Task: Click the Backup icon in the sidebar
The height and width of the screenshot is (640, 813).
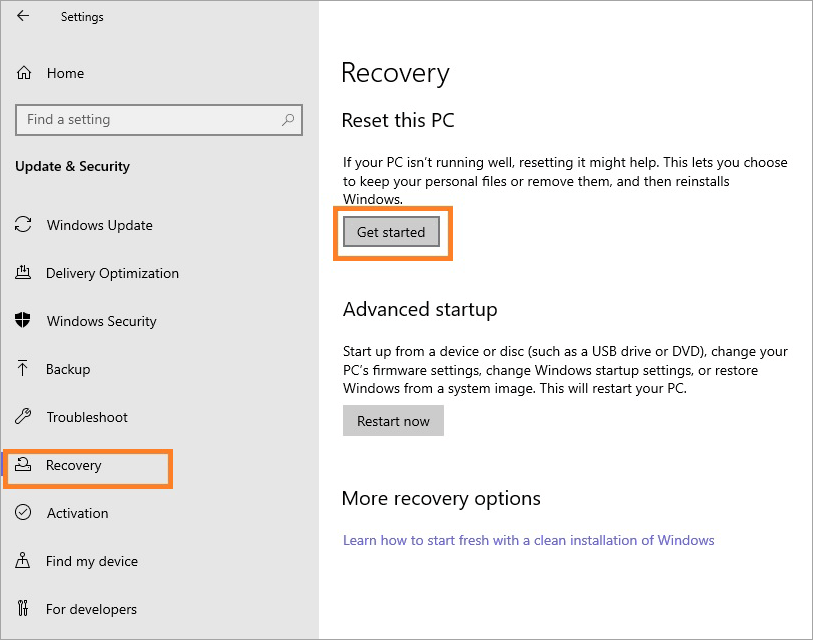Action: [x=23, y=369]
